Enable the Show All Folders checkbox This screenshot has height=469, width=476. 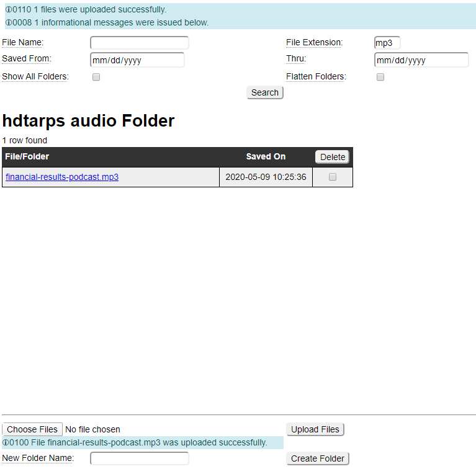tap(96, 77)
